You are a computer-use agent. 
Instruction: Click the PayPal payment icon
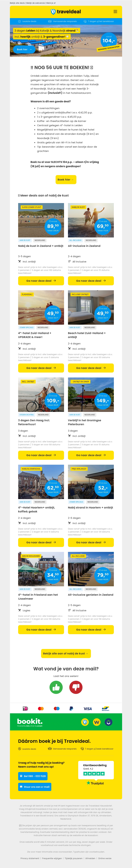point(71,709)
